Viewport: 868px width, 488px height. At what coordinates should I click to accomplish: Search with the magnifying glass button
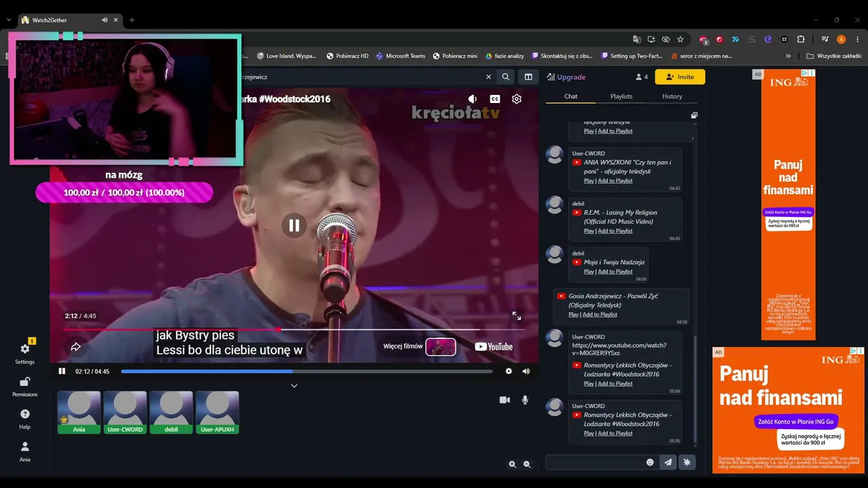(x=506, y=77)
